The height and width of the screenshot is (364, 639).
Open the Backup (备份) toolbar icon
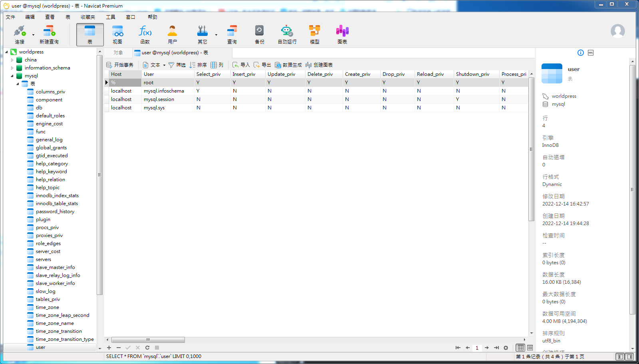(260, 34)
